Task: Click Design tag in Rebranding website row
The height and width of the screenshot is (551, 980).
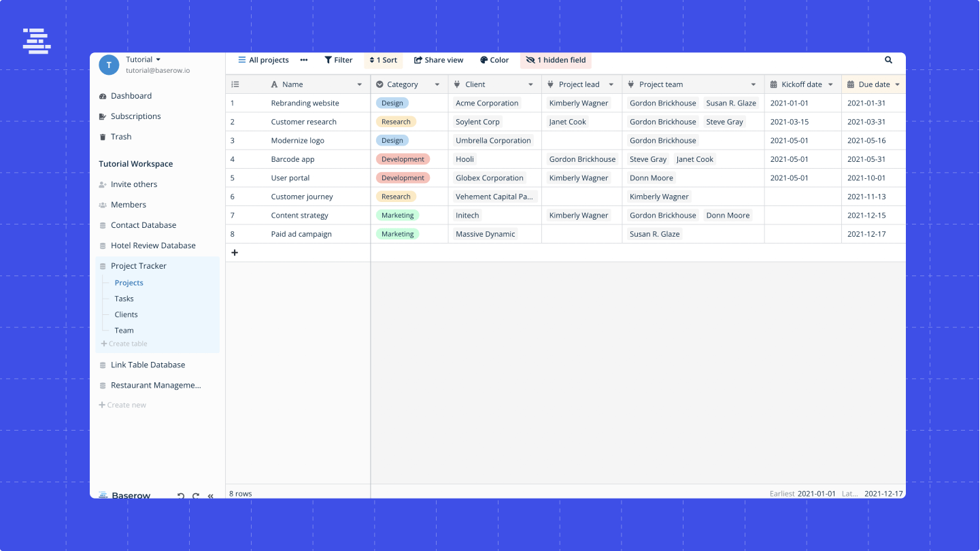Action: click(x=392, y=103)
